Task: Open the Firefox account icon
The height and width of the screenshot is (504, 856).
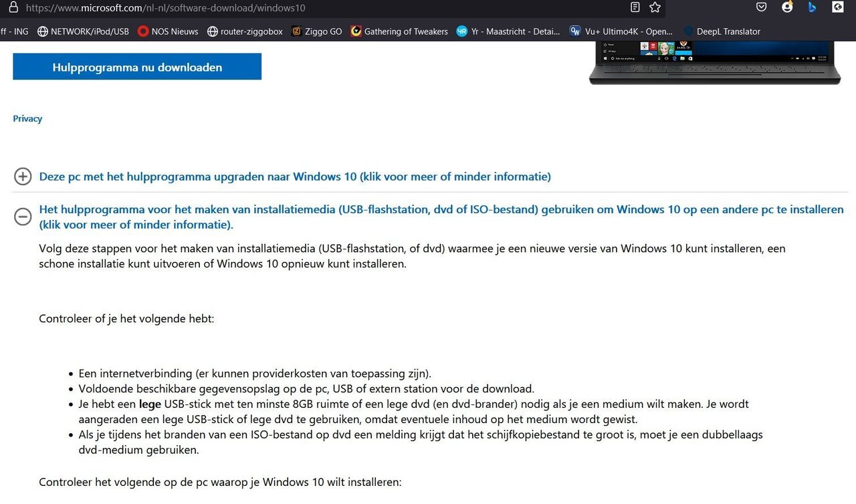Action: [786, 7]
